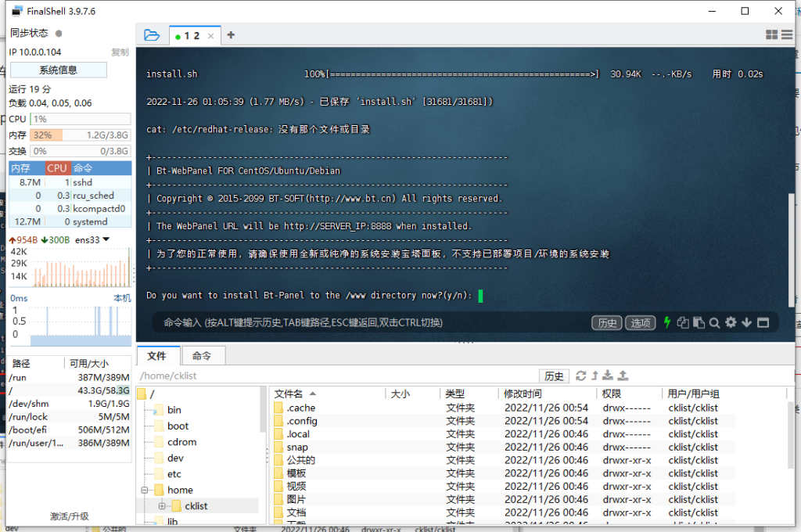This screenshot has height=532, width=801.
Task: Sort processes by 命令 column header
Action: 101,168
